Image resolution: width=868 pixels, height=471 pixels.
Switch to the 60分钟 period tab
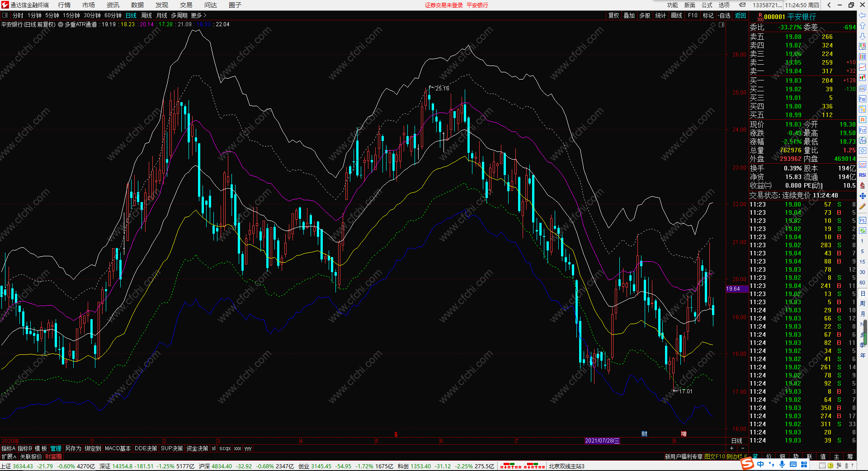113,15
